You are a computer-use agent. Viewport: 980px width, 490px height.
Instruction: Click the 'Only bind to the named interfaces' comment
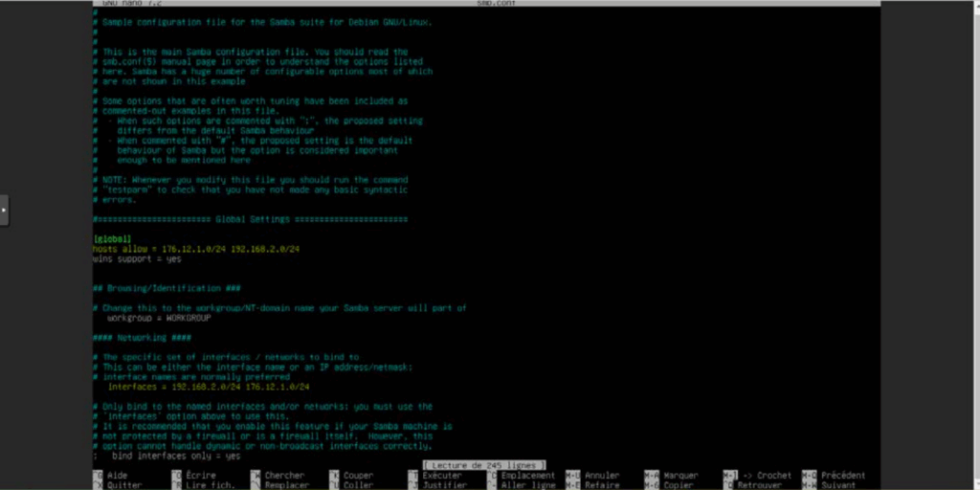tap(262, 406)
